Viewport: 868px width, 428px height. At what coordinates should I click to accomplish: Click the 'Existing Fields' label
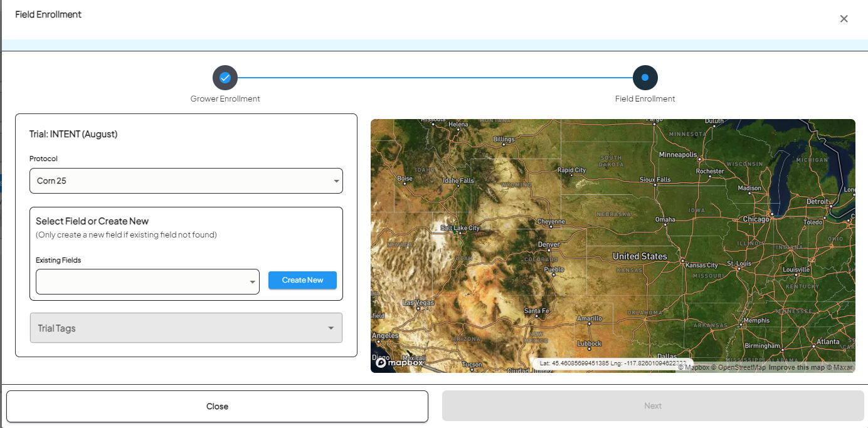58,260
